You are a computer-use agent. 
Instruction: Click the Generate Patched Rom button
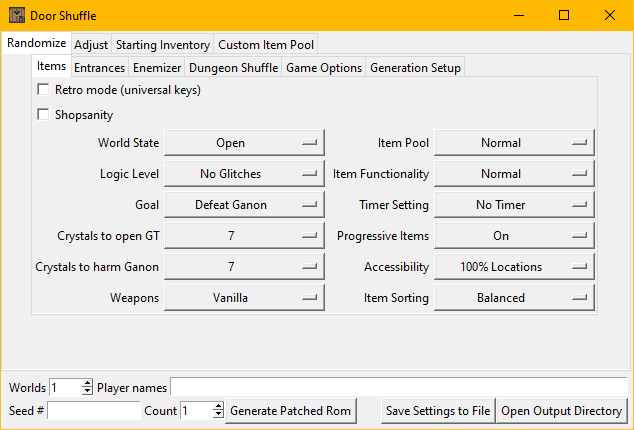click(x=290, y=411)
